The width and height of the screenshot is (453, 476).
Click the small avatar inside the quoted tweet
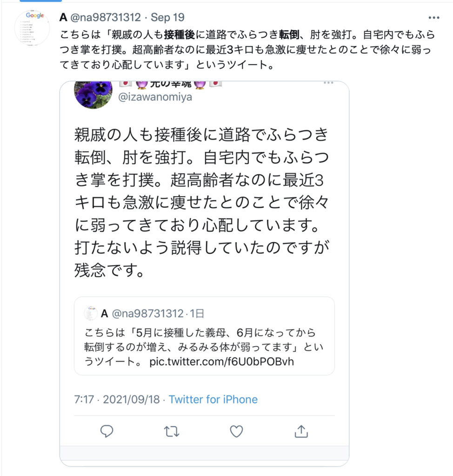91,313
